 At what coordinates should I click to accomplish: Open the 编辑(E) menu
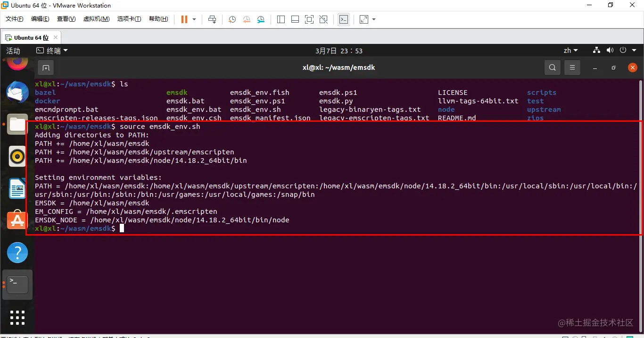coord(40,19)
